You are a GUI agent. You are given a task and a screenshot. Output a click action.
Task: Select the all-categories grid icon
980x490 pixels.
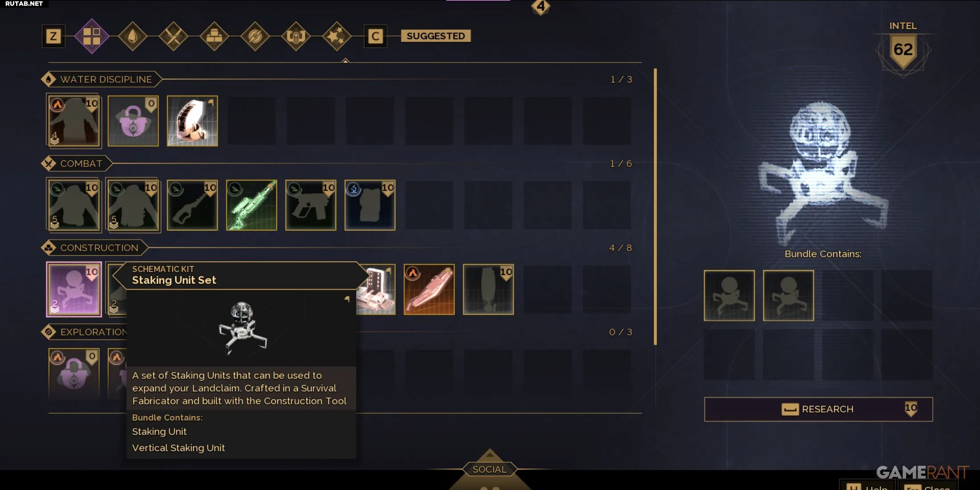(x=92, y=36)
